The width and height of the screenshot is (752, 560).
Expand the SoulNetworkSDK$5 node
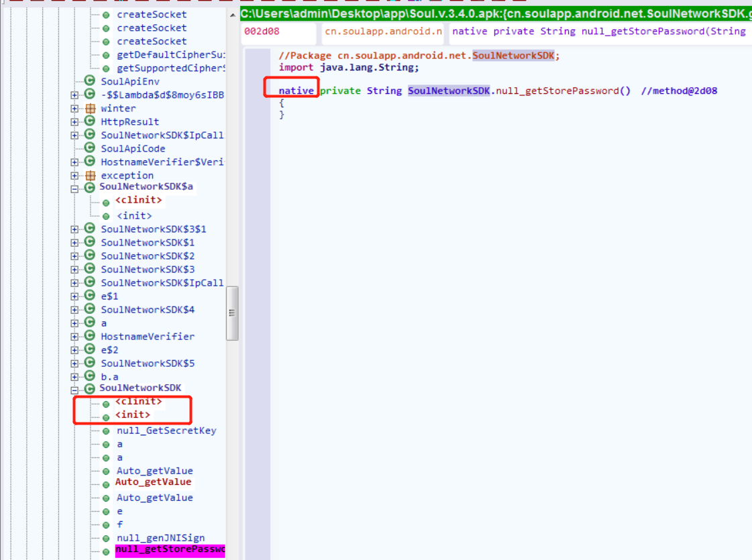point(74,363)
